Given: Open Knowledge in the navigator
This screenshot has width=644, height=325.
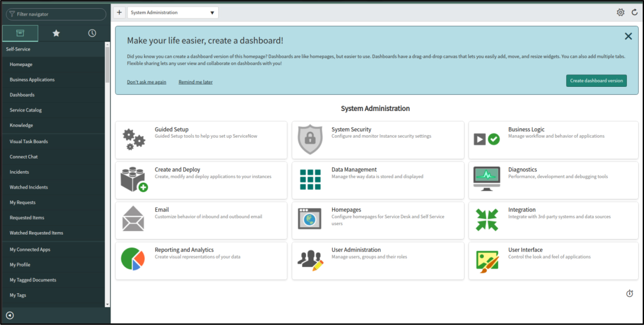Looking at the screenshot, I should click(53, 125).
